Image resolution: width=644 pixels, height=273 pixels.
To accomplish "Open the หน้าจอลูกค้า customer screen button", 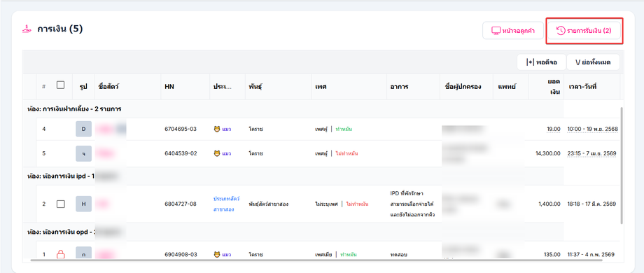I will click(513, 30).
